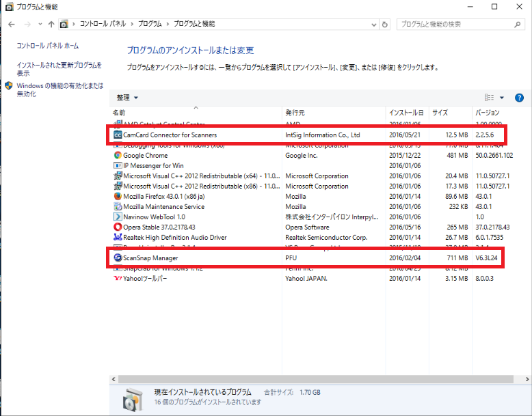Sort by サイズ column header
The image size is (532, 416).
450,113
